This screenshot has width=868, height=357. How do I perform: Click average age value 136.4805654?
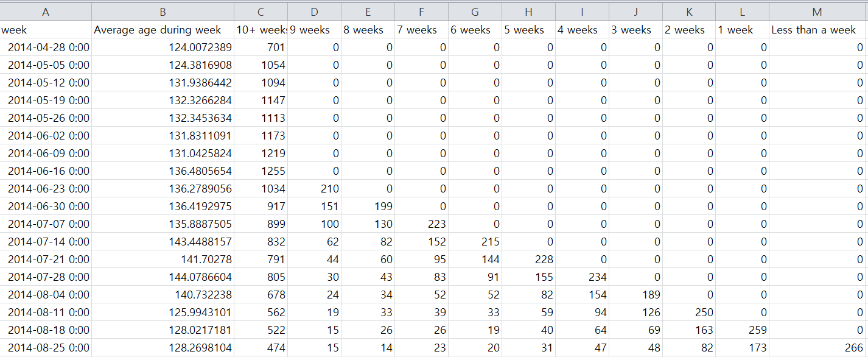pos(163,171)
